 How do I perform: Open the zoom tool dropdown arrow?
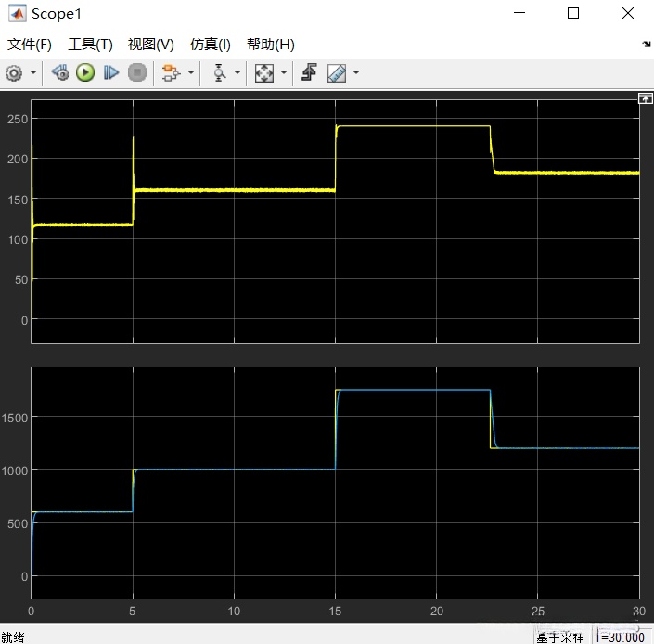237,73
